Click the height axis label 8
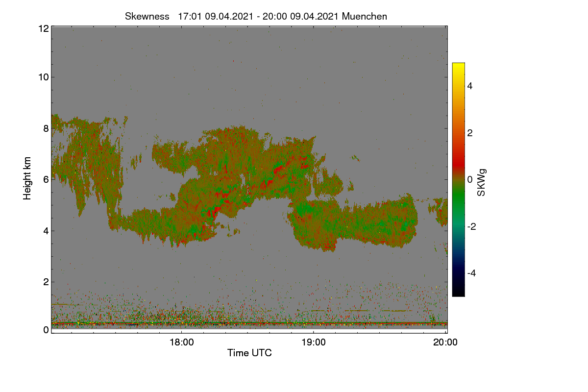The height and width of the screenshot is (392, 588). [x=46, y=128]
